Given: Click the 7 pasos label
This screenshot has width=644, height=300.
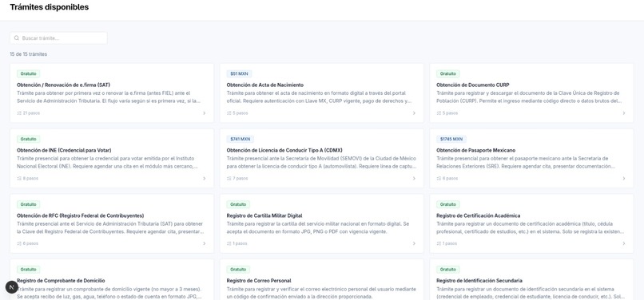Looking at the screenshot, I should [241, 179].
